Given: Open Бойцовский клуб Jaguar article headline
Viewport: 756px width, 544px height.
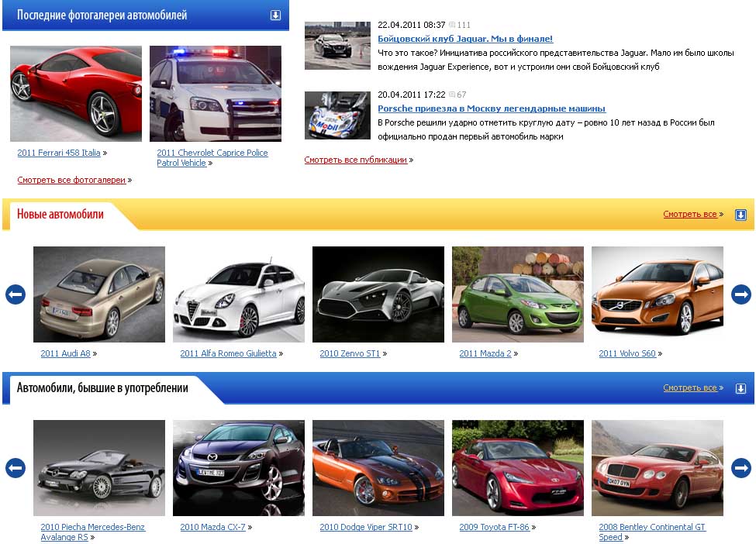Looking at the screenshot, I should (x=465, y=39).
